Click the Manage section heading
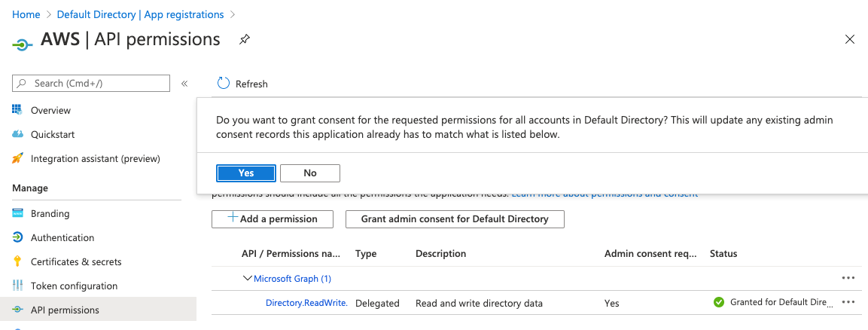The width and height of the screenshot is (868, 330). pos(30,188)
